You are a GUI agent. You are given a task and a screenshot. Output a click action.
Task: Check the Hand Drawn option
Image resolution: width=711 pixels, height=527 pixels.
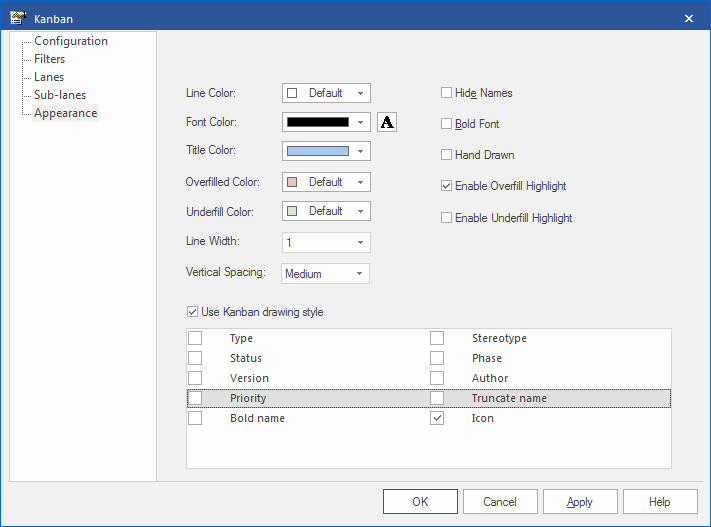(x=447, y=155)
